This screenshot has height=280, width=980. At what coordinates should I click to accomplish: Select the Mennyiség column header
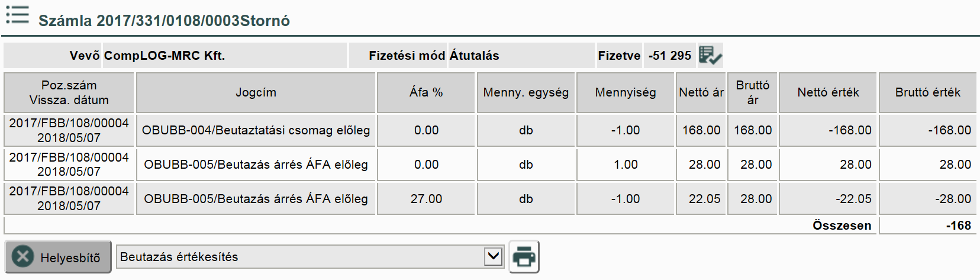click(626, 92)
